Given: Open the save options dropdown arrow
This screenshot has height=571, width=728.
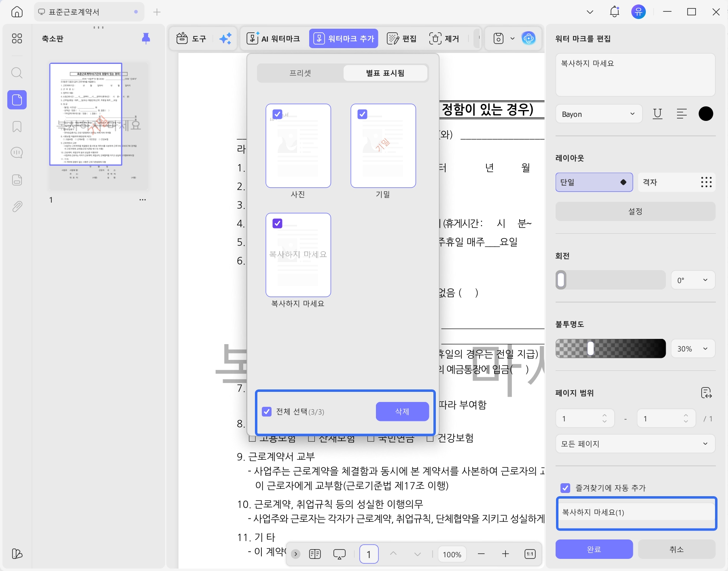Looking at the screenshot, I should click(x=512, y=38).
